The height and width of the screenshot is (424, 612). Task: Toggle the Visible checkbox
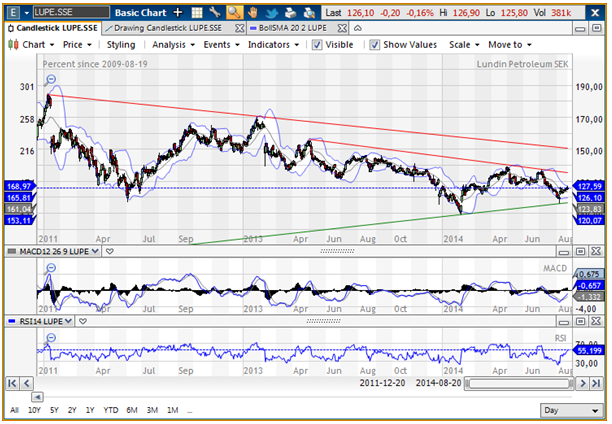(x=317, y=45)
